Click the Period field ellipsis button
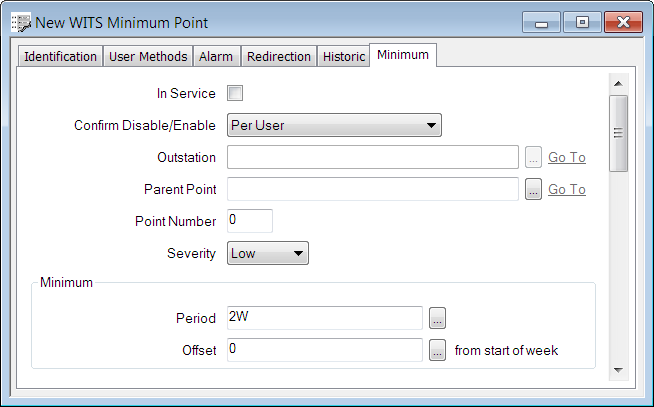The width and height of the screenshot is (654, 407). tap(437, 318)
